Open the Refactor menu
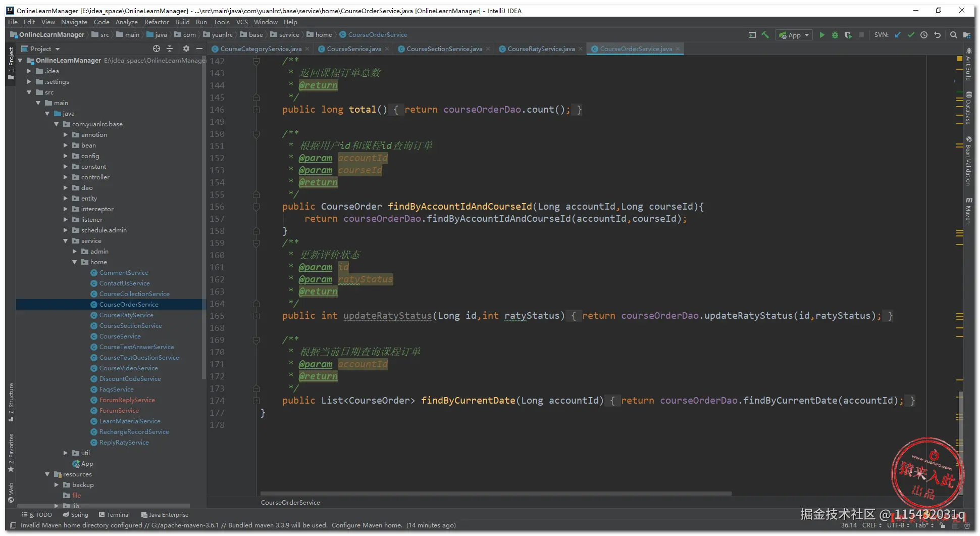980x536 pixels. 157,22
